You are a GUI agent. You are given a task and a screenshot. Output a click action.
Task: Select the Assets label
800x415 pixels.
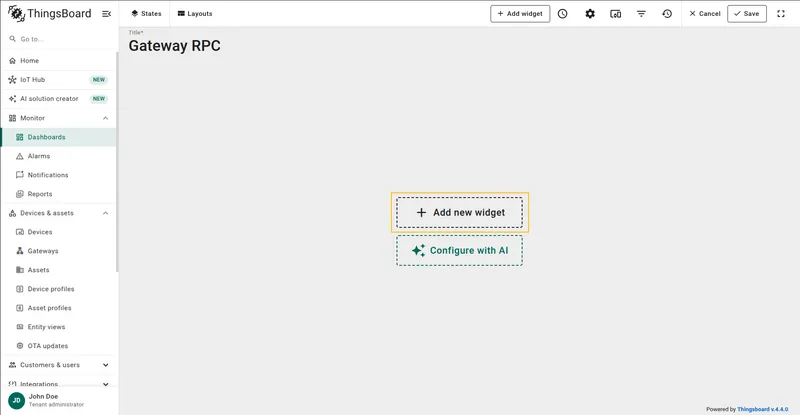tap(38, 270)
